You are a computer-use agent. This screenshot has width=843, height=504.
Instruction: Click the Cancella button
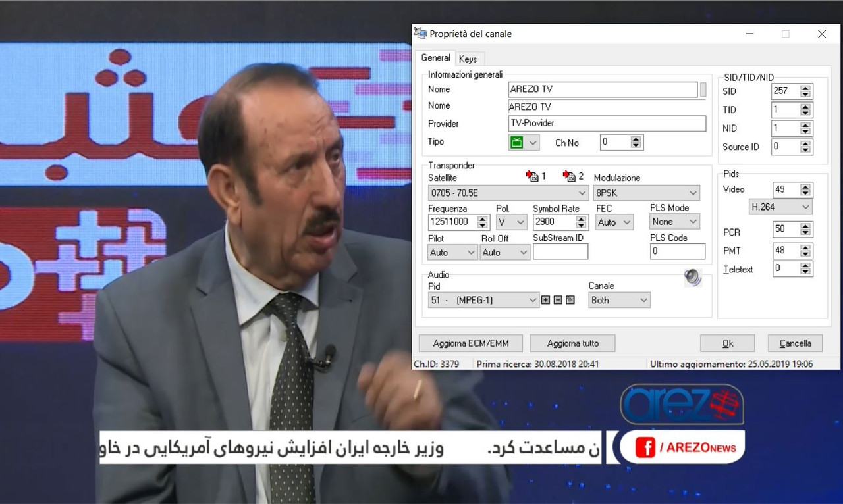click(796, 343)
